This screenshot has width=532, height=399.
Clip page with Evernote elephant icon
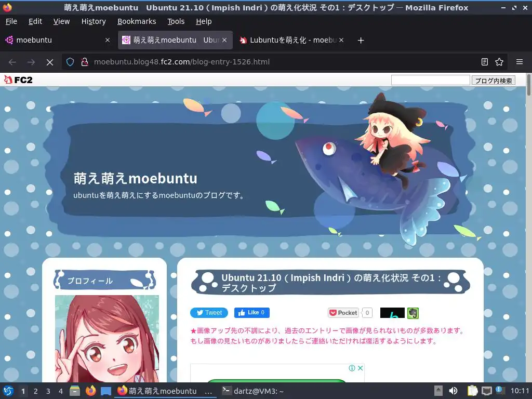pos(413,313)
